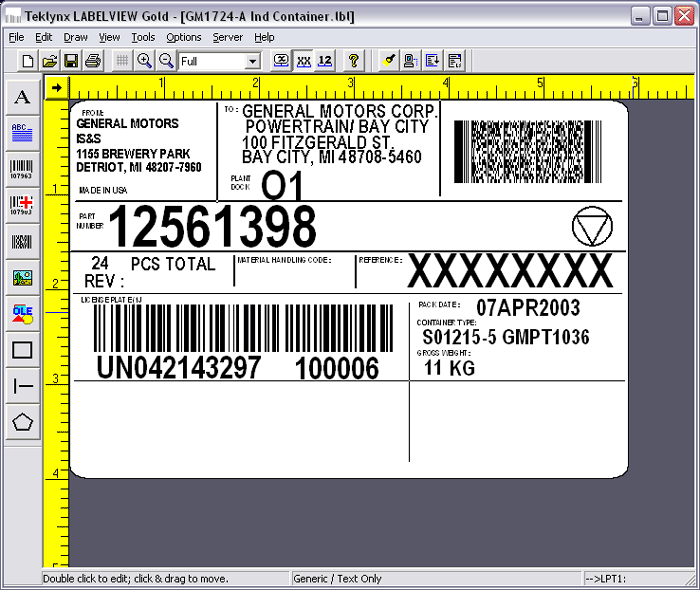This screenshot has height=590, width=700.
Task: Select the paragraph text ABC tool
Action: [22, 131]
